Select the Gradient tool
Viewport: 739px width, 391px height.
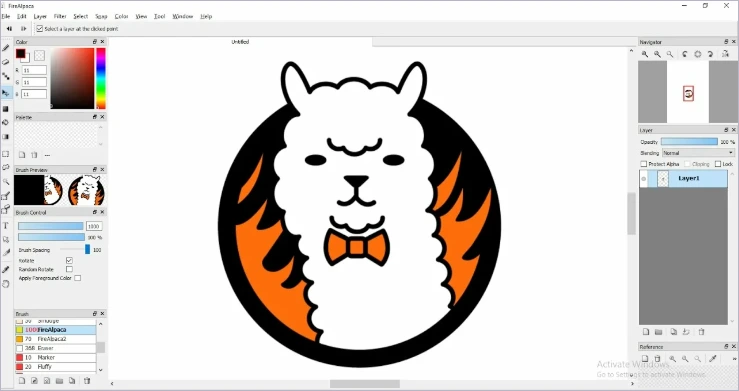6,137
